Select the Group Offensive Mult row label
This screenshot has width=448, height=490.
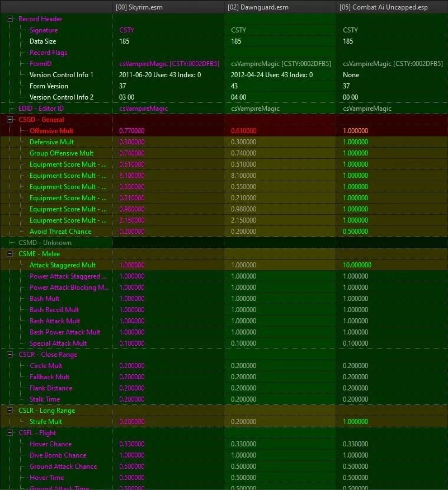[62, 153]
